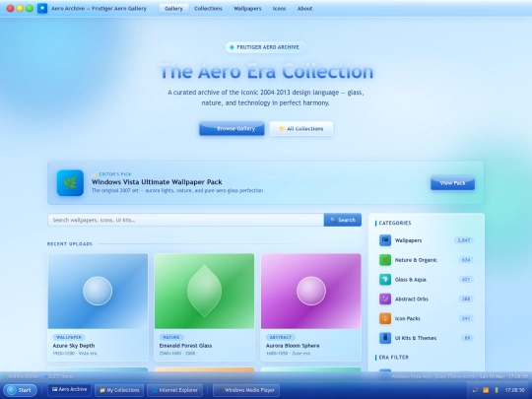The image size is (532, 399).
Task: Click the taskbar clock showing 17:08:50
Action: pos(514,390)
